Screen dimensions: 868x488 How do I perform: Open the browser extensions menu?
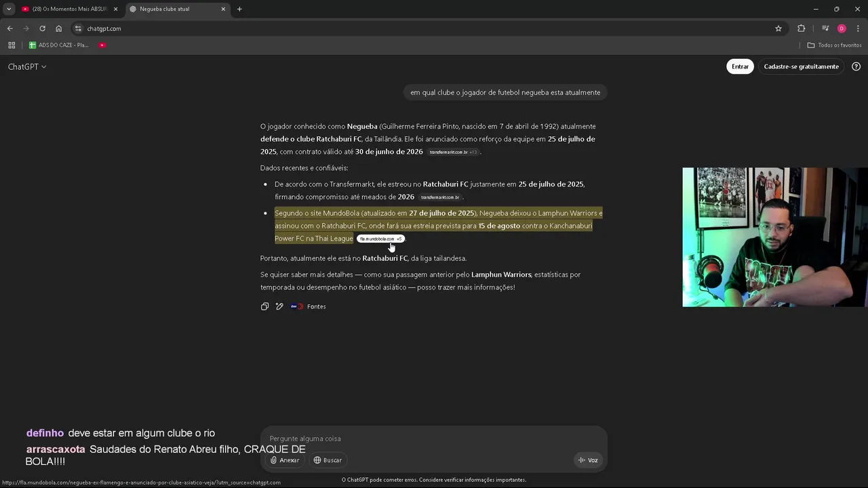click(x=802, y=28)
